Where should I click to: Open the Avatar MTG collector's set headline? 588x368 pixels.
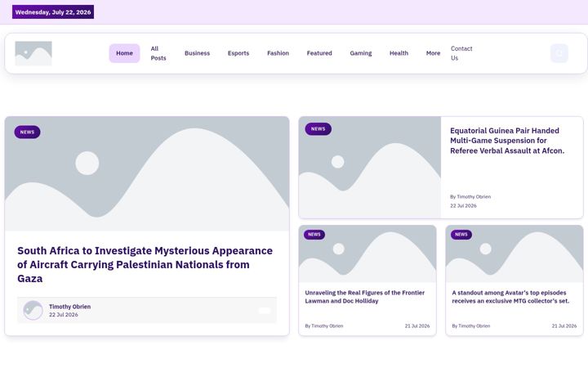pos(510,297)
